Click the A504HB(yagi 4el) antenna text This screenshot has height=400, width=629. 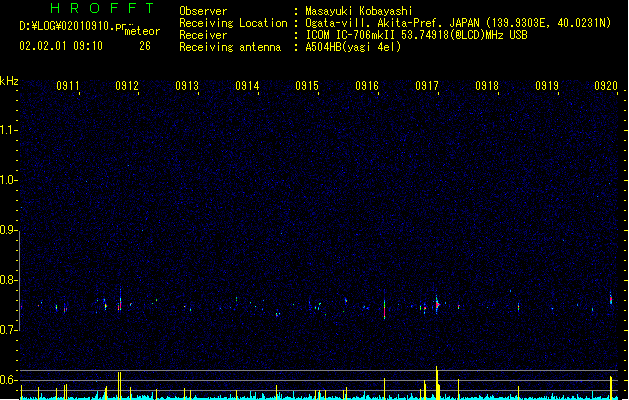353,47
